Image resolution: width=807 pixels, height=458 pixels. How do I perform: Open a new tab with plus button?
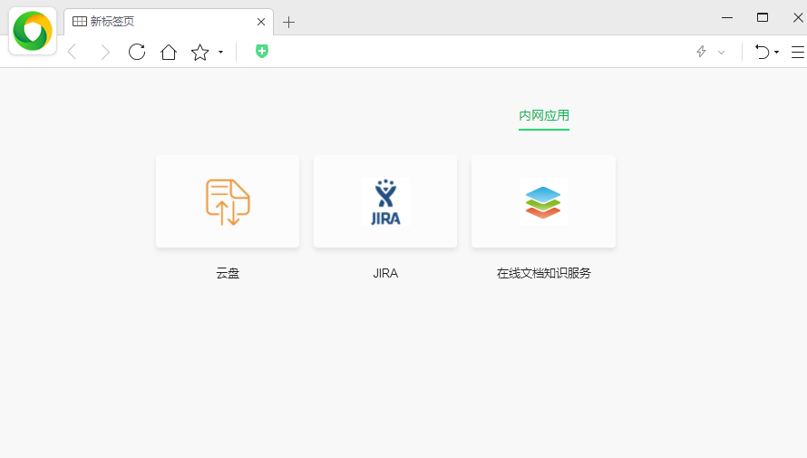(289, 22)
